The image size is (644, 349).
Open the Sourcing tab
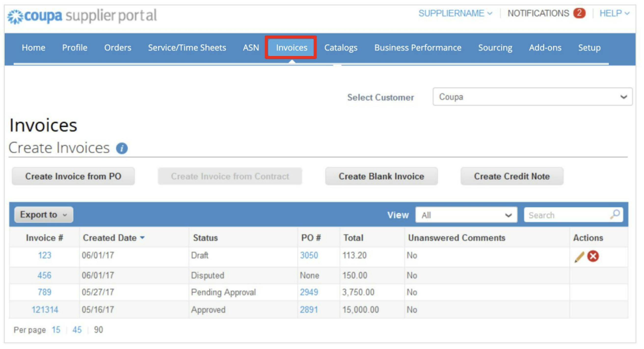tap(495, 48)
